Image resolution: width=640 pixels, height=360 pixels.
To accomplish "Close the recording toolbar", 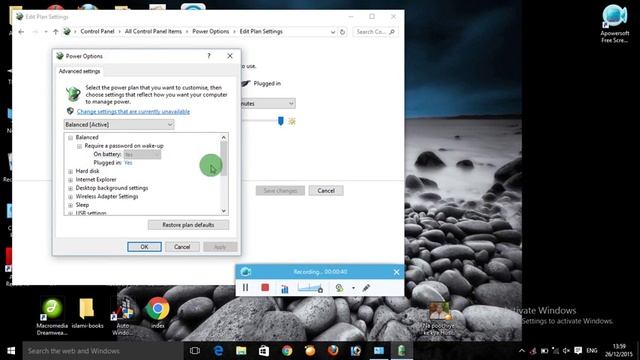I will point(396,272).
